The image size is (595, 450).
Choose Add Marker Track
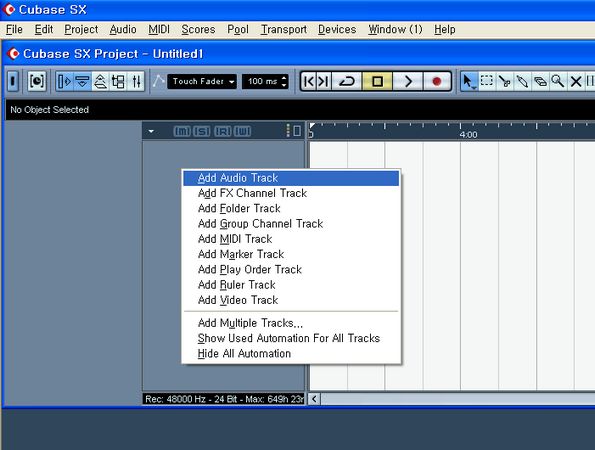point(291,254)
